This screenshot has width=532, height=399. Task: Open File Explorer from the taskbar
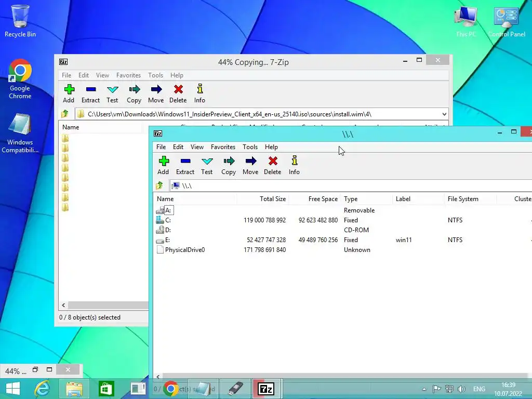(x=74, y=389)
